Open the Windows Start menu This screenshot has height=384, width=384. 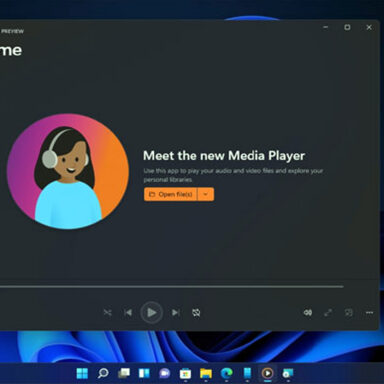tap(82, 373)
